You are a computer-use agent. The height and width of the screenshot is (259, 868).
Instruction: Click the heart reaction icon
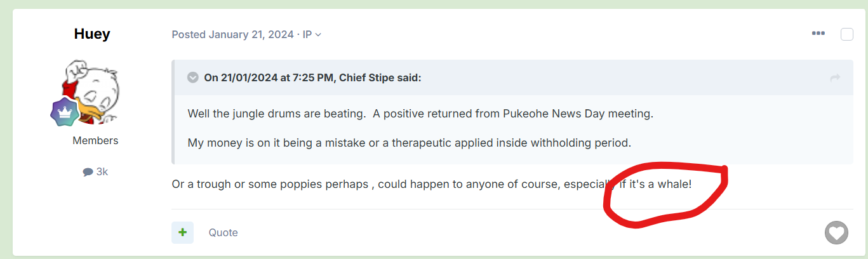(836, 233)
